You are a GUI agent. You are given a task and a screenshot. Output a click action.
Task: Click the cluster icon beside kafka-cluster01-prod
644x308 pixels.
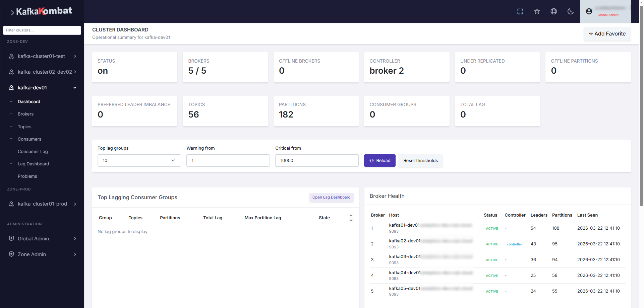click(11, 204)
